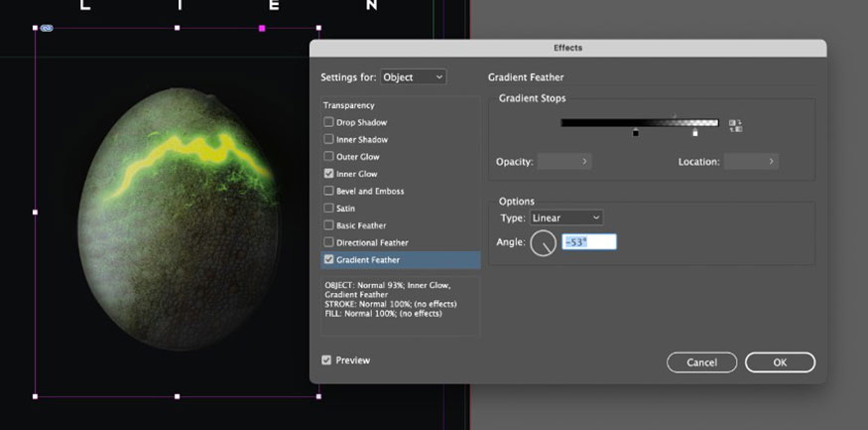This screenshot has width=868, height=430.
Task: Click the 'STROKE: Normal 100%' summary line
Action: (x=391, y=304)
